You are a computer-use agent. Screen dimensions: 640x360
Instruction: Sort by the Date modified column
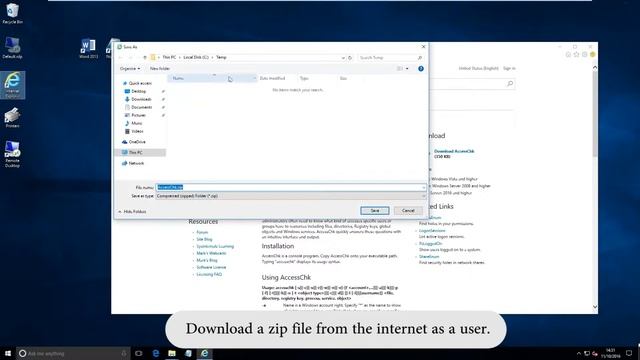tap(272, 78)
